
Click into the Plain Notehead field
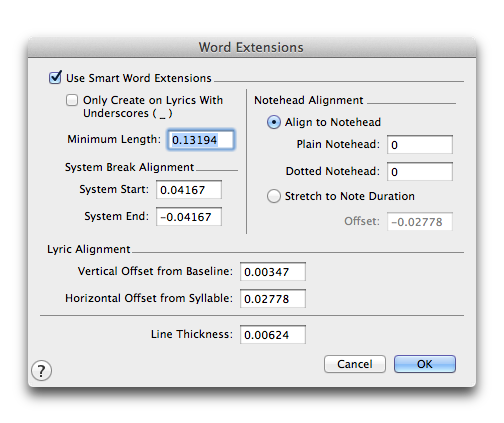tap(420, 145)
